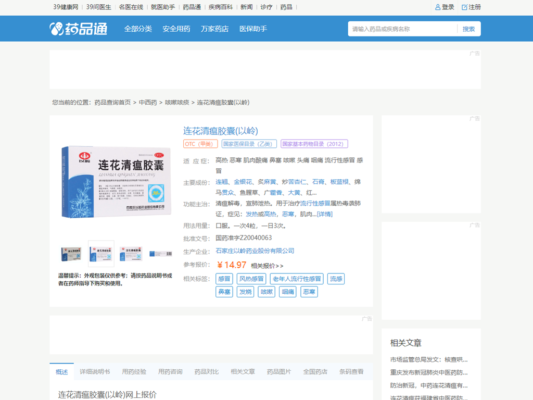
Task: Select the first product thumbnail
Action: click(71, 254)
